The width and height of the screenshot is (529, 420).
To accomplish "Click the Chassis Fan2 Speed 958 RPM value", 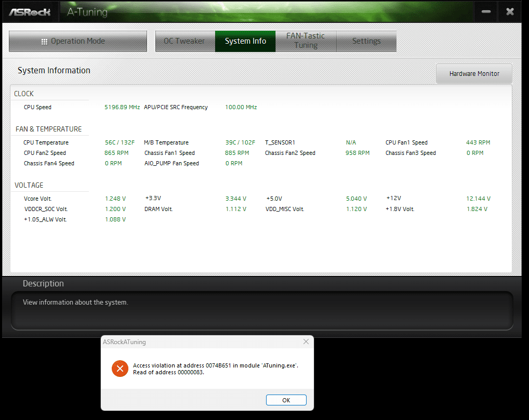I will [358, 153].
